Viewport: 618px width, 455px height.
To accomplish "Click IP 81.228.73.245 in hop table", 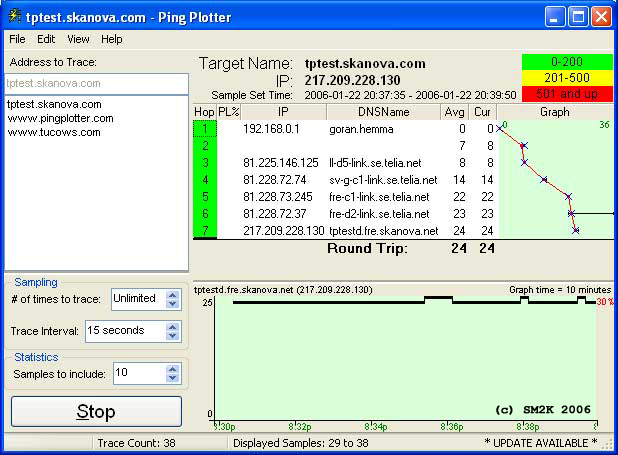I will click(x=277, y=197).
